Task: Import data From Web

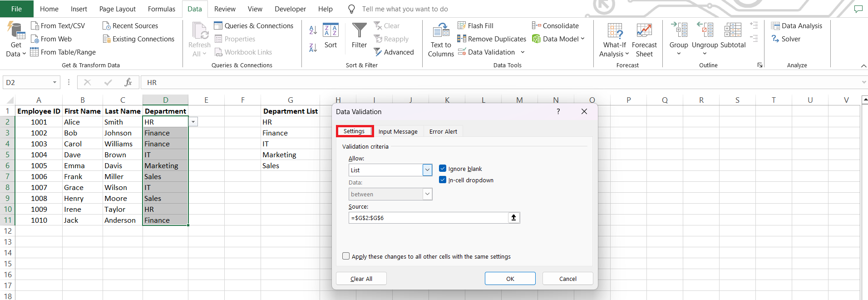Action: click(51, 39)
